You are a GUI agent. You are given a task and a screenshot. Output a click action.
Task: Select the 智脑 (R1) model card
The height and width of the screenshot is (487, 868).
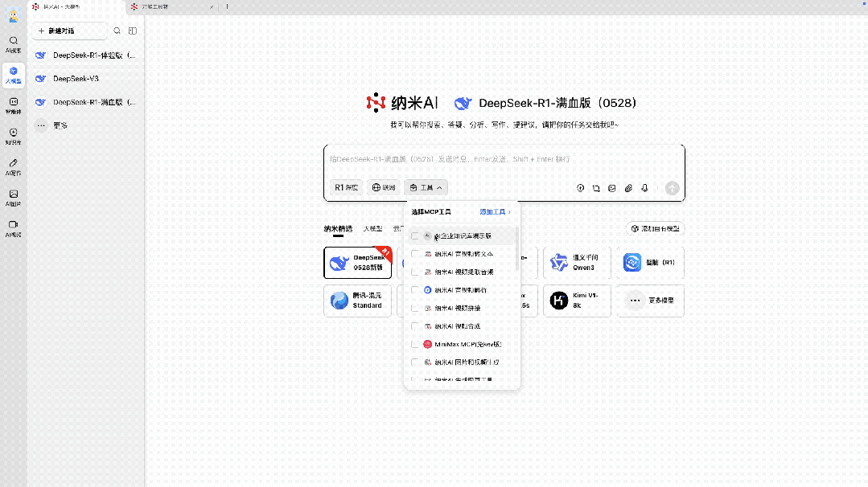coord(651,263)
